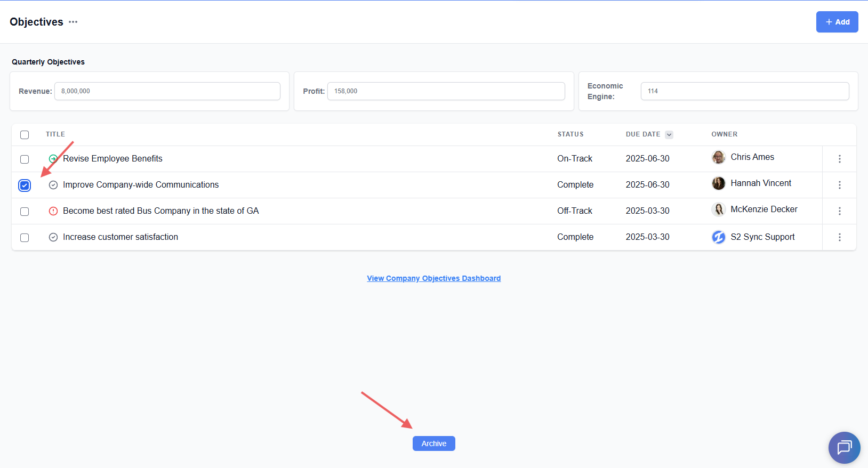Click the On-Track status icon for Revise Employee Benefits
The height and width of the screenshot is (468, 868).
pyautogui.click(x=53, y=159)
